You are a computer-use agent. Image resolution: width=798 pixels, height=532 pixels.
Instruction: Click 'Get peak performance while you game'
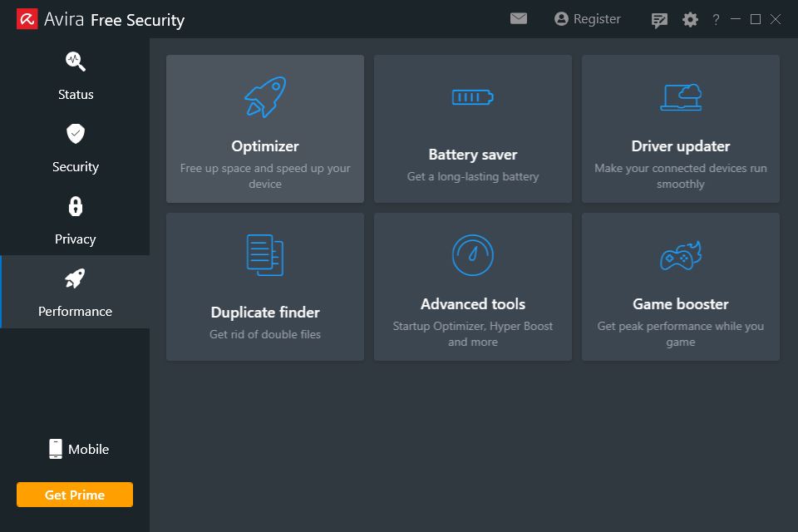pos(681,334)
